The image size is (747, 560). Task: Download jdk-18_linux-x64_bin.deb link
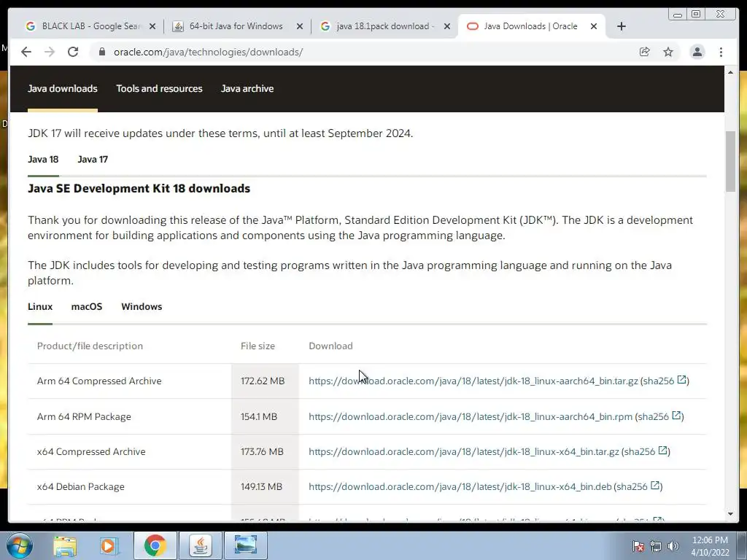pyautogui.click(x=460, y=486)
